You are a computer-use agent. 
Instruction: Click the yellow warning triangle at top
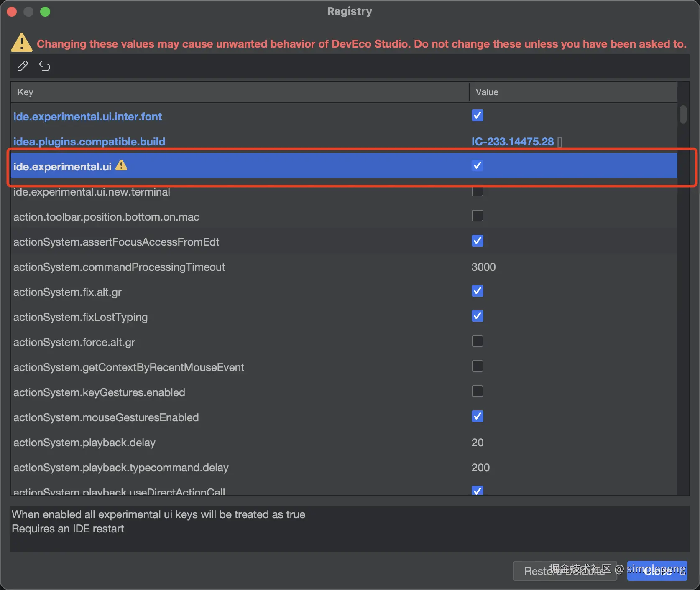coord(22,43)
